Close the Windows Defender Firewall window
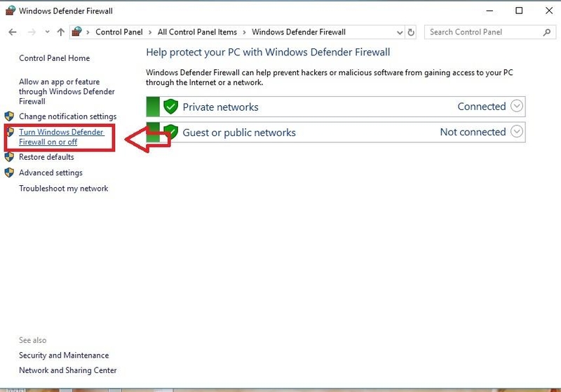Image resolution: width=561 pixels, height=392 pixels. pyautogui.click(x=549, y=11)
